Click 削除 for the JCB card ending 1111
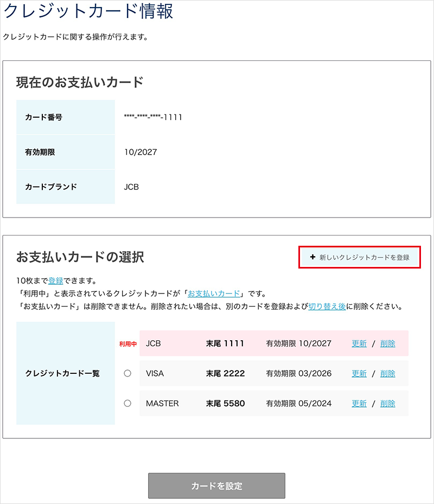The width and height of the screenshot is (434, 504). (x=387, y=343)
